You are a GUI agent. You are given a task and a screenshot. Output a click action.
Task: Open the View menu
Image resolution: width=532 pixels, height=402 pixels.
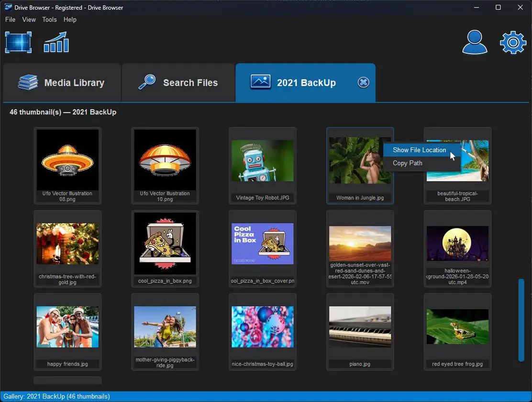pos(29,20)
